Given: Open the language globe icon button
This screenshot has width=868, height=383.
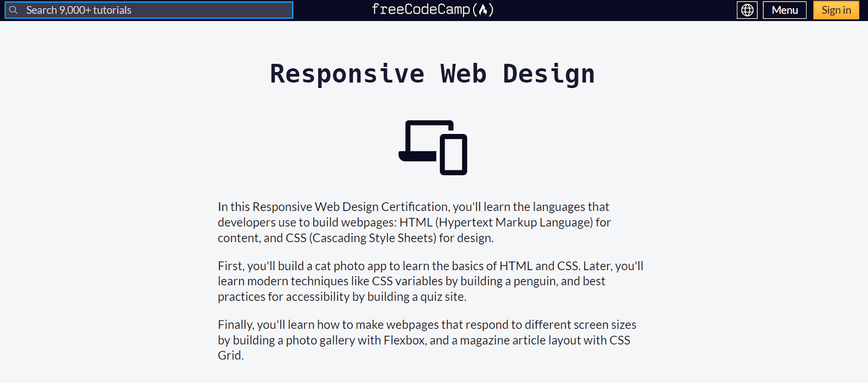Looking at the screenshot, I should [x=747, y=10].
